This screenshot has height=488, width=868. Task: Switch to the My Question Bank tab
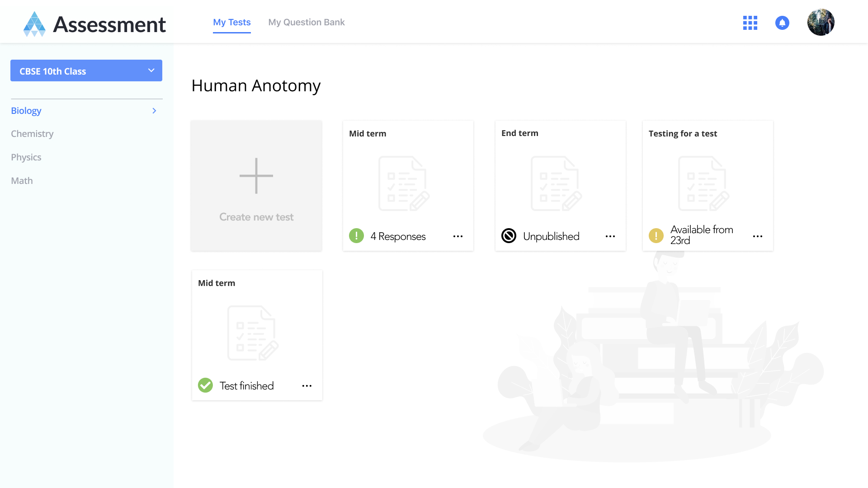pos(306,22)
